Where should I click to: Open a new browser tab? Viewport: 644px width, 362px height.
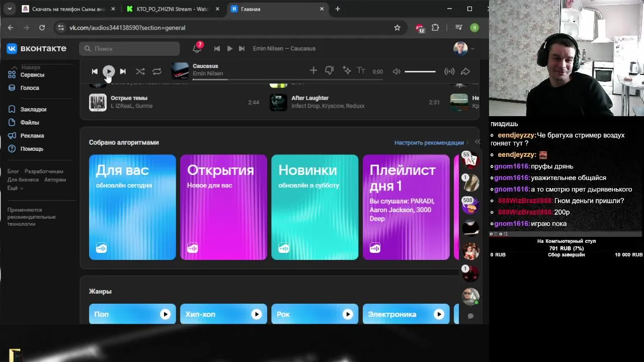pyautogui.click(x=338, y=9)
